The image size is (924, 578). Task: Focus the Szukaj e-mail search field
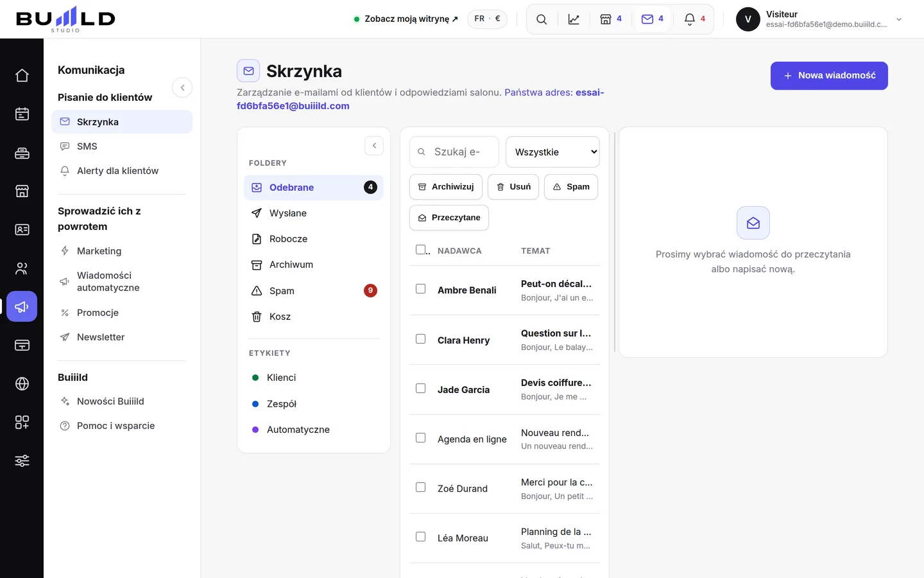click(454, 152)
